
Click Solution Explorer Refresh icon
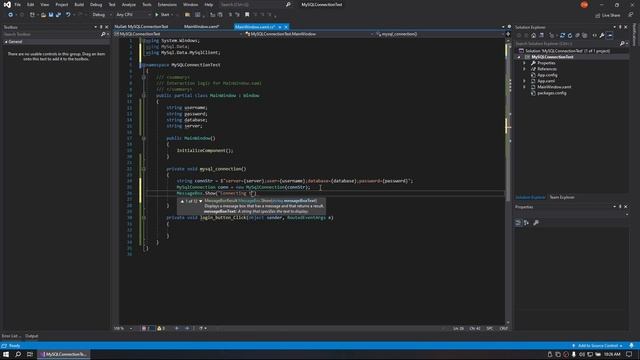point(570,36)
